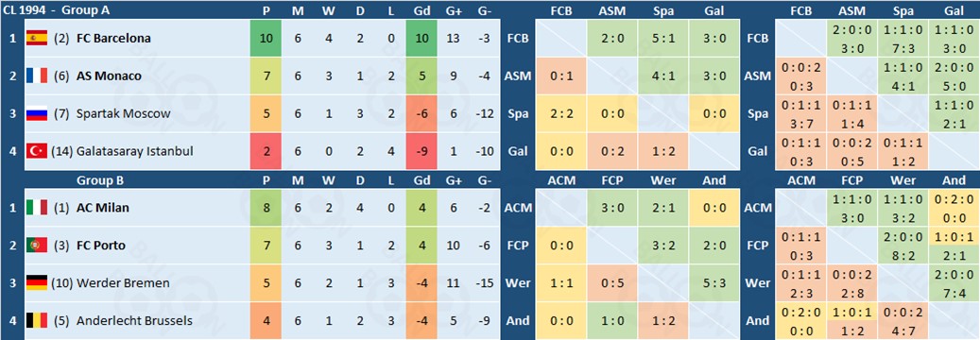Select the 5:1 Barcelona vs Spartak result
Screen dimensions: 980x340
pos(663,38)
